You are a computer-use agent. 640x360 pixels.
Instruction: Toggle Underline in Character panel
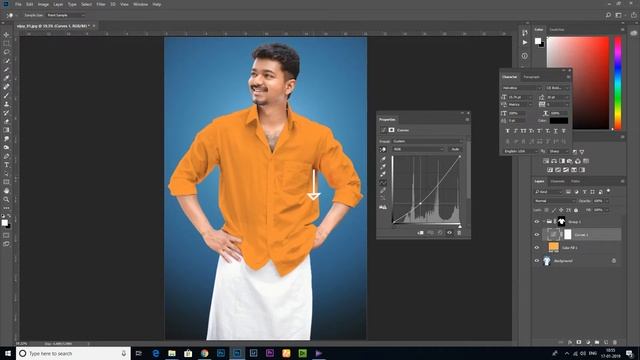556,131
